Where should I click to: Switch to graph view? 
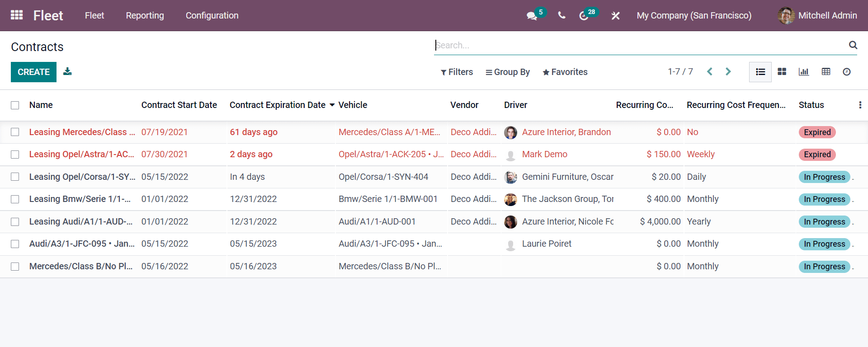click(x=804, y=72)
